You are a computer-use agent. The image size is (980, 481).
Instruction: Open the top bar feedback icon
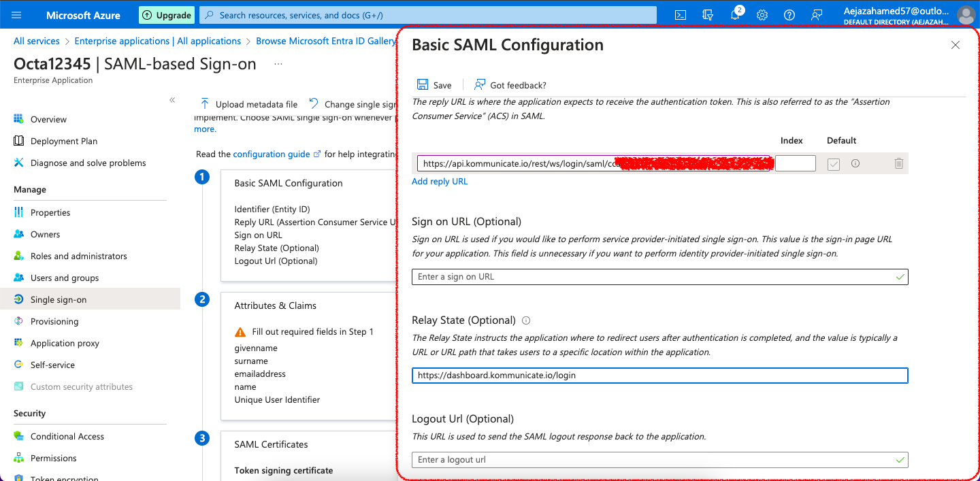817,15
